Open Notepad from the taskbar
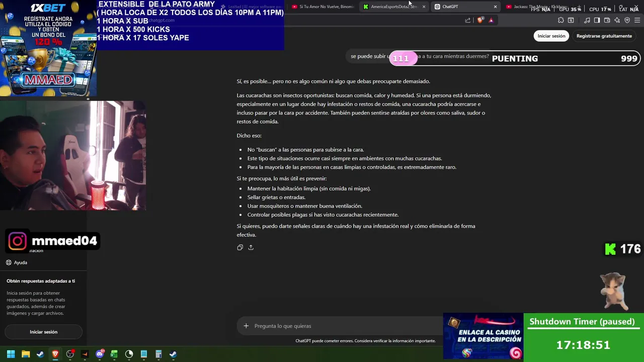The width and height of the screenshot is (644, 362). (144, 354)
